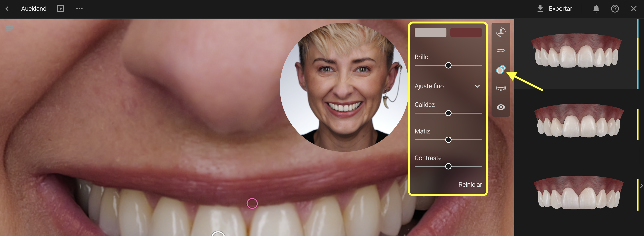Click the notifications bell icon
Viewport: 644px width, 236px height.
596,9
